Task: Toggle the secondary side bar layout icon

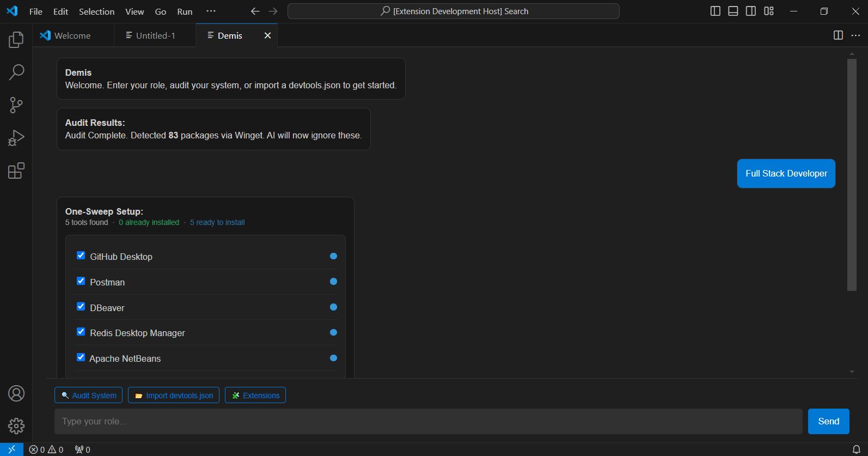Action: (751, 11)
